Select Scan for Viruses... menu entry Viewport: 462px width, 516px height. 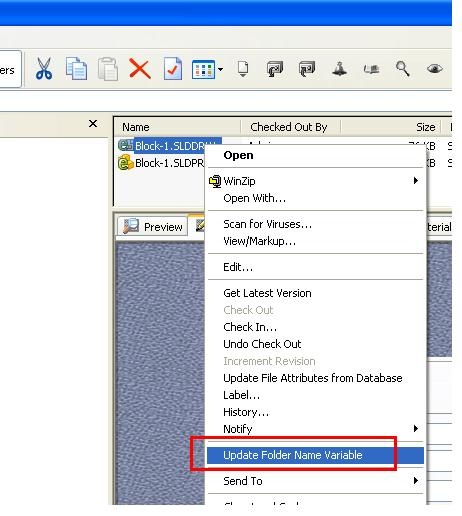[315, 224]
